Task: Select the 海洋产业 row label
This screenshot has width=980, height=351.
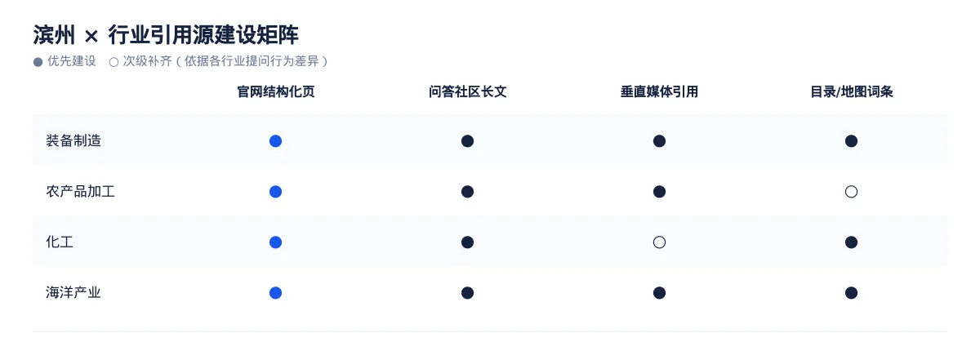Action: click(x=73, y=293)
